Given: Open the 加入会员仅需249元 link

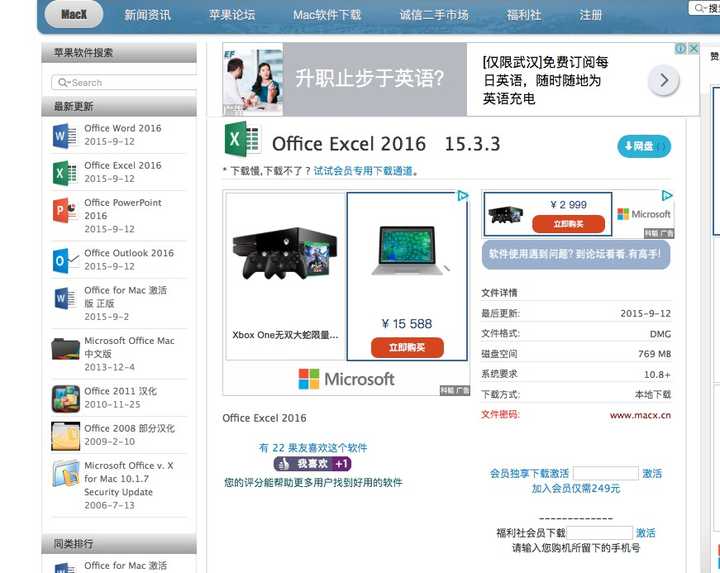Looking at the screenshot, I should tap(576, 489).
